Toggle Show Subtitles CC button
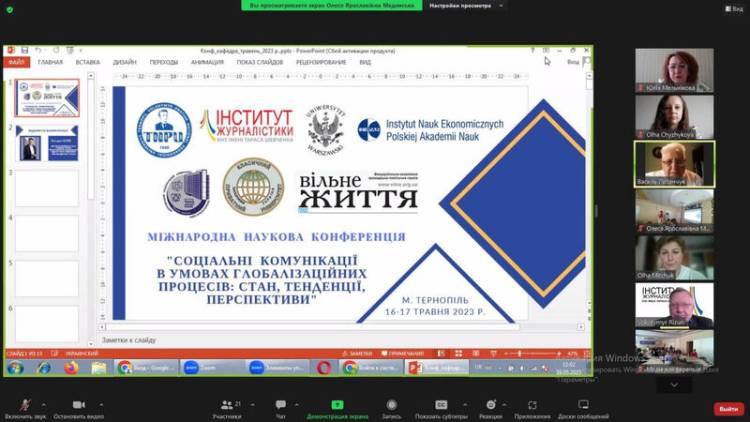Screen dimensions: 750x422 [x=439, y=404]
